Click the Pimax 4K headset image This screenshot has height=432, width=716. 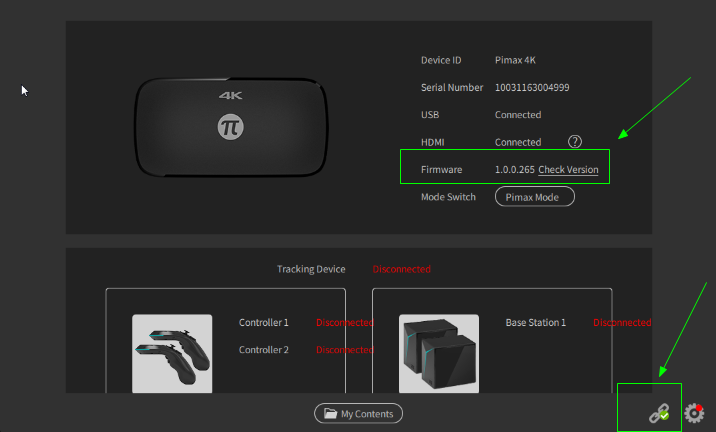231,127
